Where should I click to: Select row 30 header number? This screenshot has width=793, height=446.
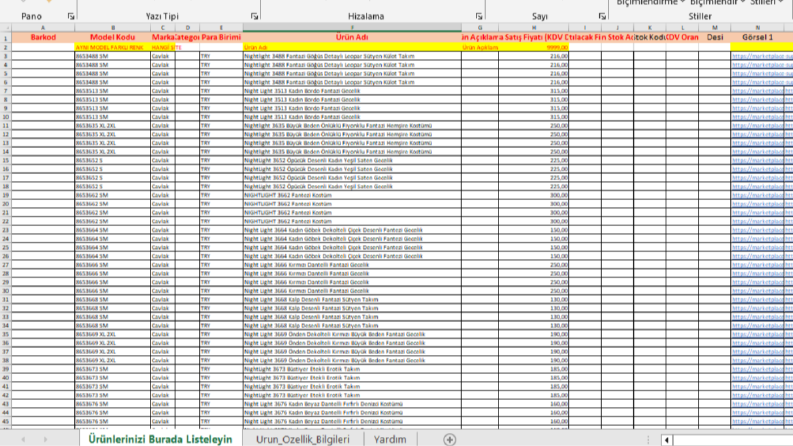pyautogui.click(x=6, y=291)
